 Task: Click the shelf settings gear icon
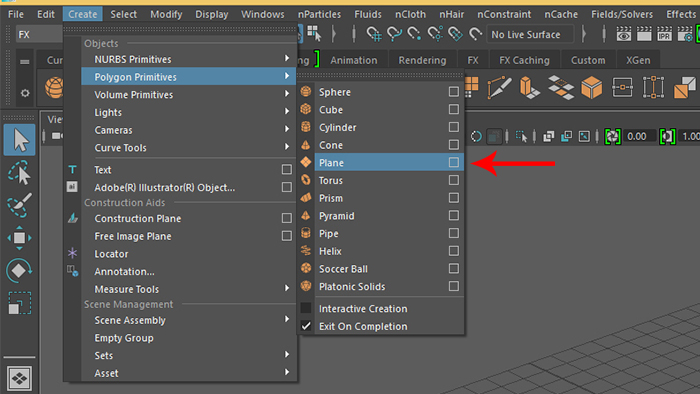25,93
